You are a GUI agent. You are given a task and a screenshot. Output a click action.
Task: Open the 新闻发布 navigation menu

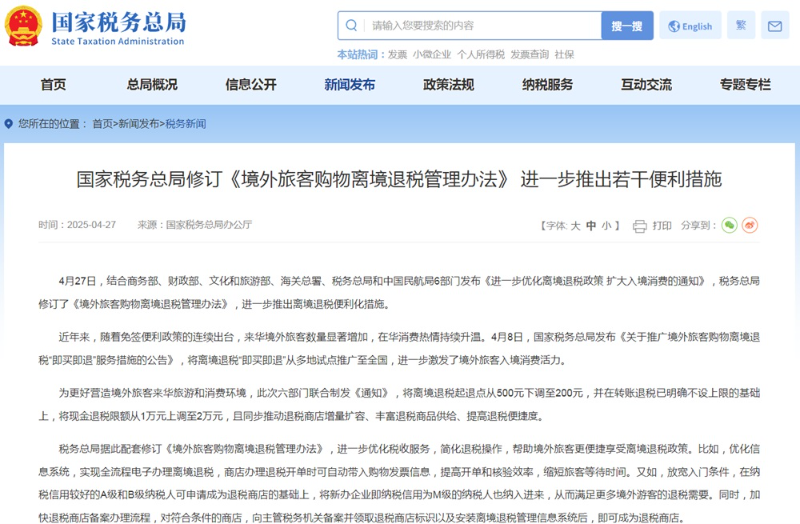pos(350,85)
